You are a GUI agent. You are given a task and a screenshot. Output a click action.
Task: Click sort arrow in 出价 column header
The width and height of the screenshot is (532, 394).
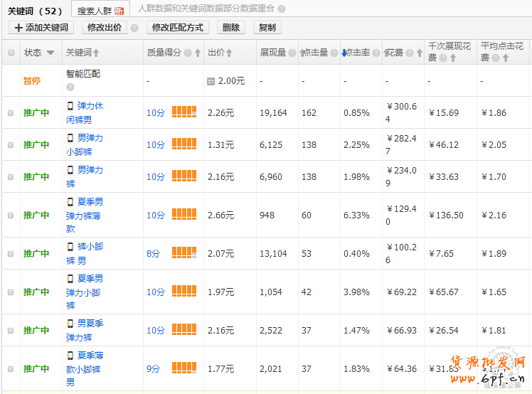(x=229, y=53)
